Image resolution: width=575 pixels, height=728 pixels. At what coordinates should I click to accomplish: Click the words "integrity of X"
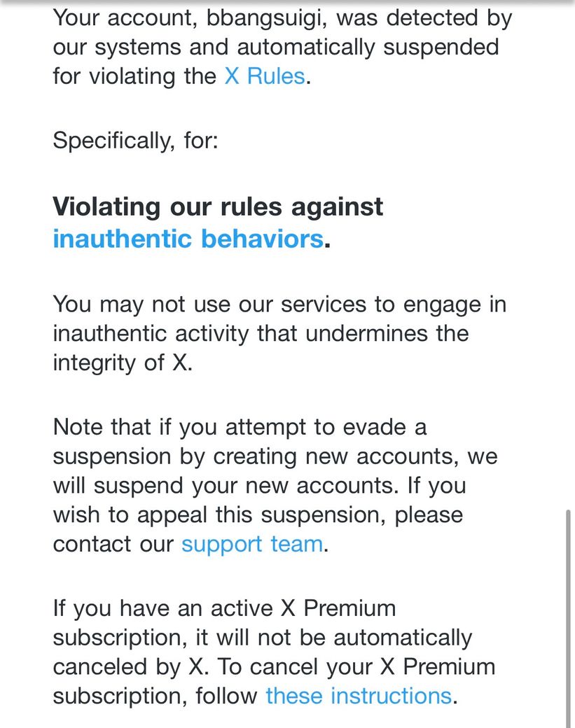coord(120,363)
